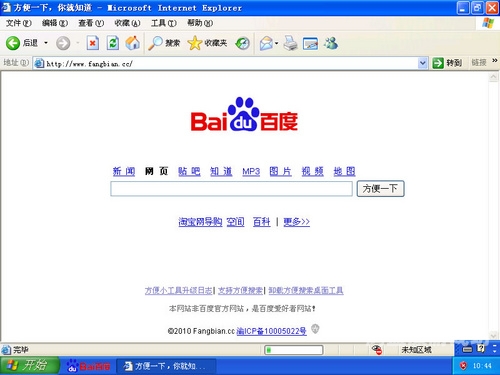Click the 更多>> link

click(x=296, y=222)
